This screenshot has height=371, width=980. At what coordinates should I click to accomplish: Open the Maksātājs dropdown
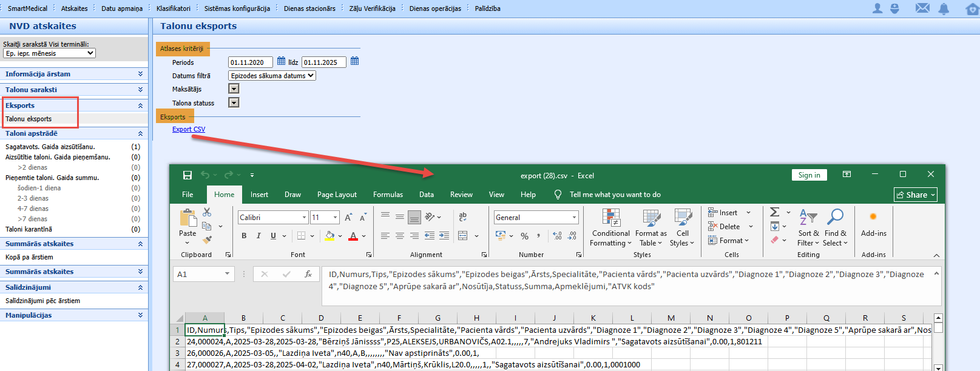234,89
